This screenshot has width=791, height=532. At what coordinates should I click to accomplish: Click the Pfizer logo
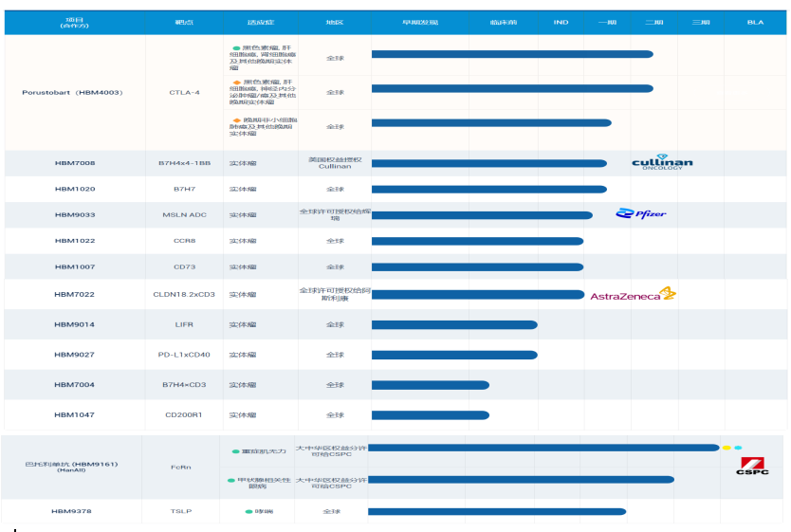641,213
